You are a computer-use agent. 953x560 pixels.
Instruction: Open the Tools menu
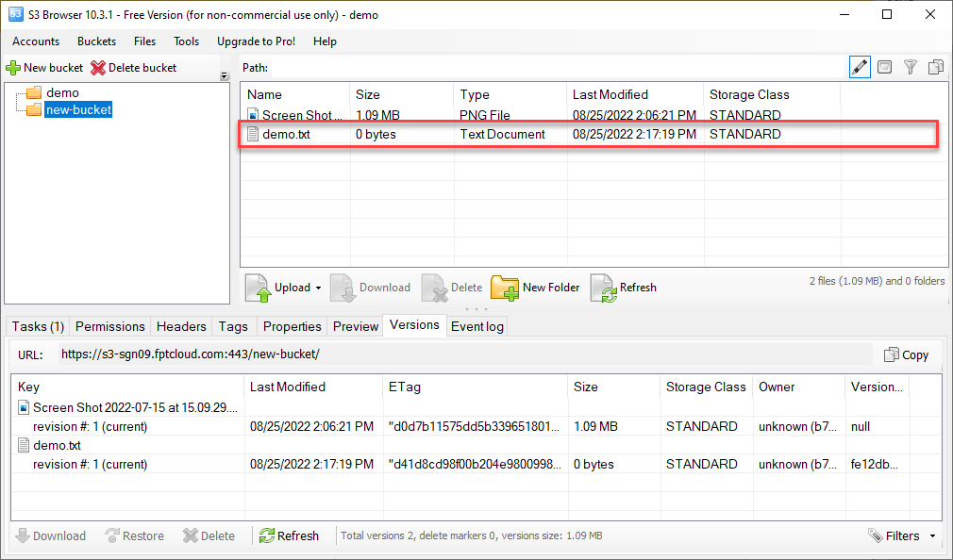pos(186,41)
